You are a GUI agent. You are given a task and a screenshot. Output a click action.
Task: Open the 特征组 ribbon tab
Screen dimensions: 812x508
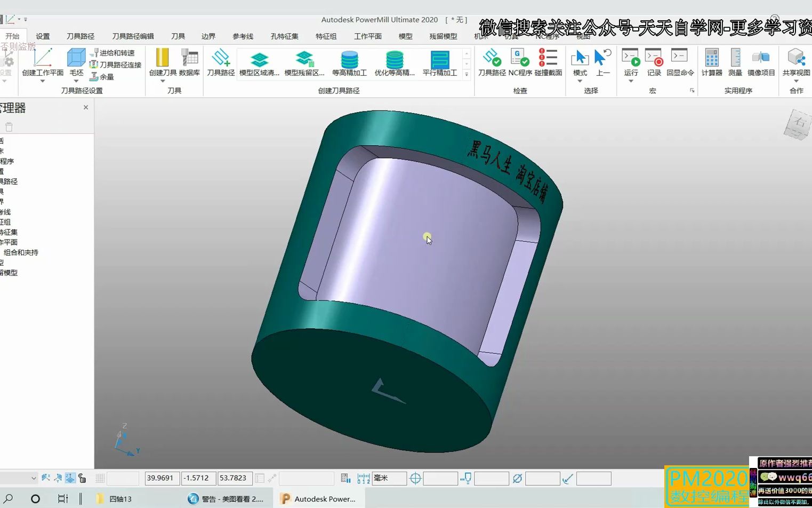(x=326, y=36)
